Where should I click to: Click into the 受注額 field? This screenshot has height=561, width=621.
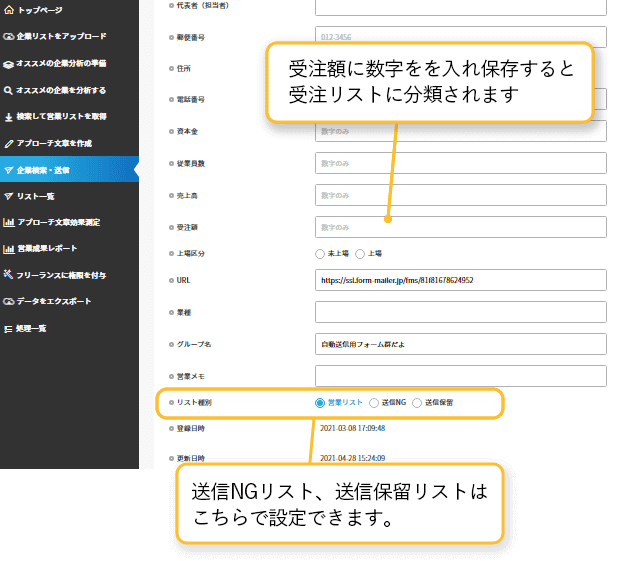click(x=461, y=227)
